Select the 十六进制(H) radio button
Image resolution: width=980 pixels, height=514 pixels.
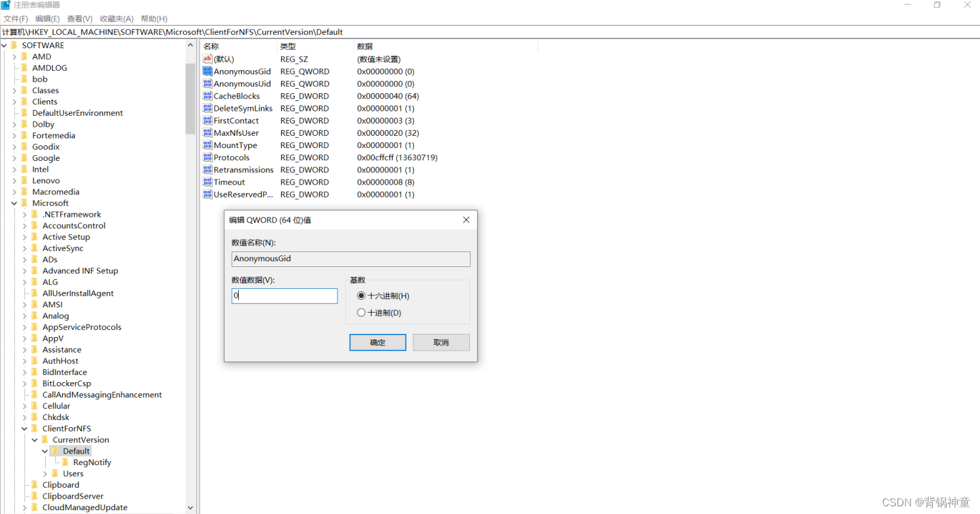[x=361, y=296]
